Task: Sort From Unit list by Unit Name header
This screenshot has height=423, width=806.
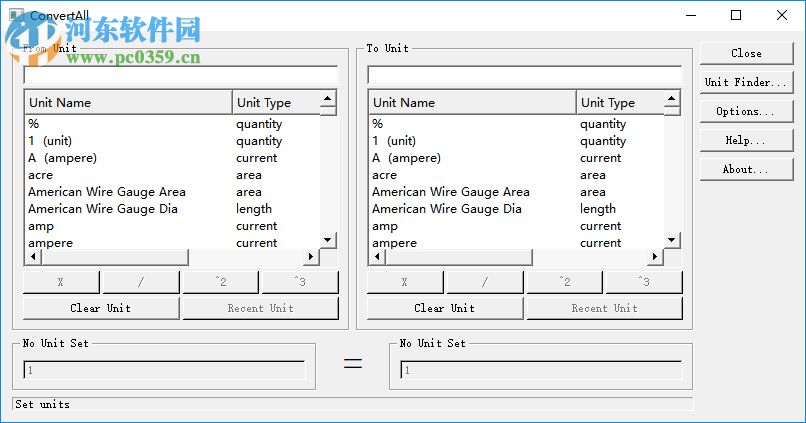Action: click(128, 102)
